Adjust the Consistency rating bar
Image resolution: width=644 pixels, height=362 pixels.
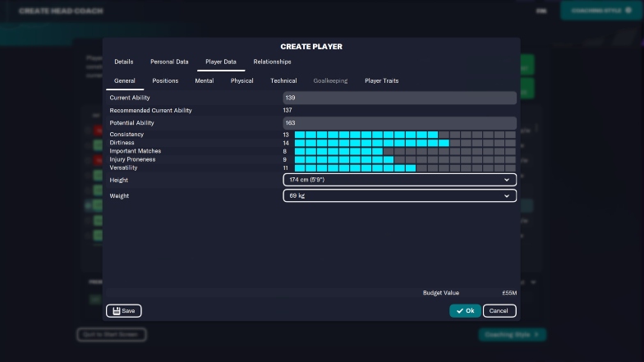click(405, 135)
